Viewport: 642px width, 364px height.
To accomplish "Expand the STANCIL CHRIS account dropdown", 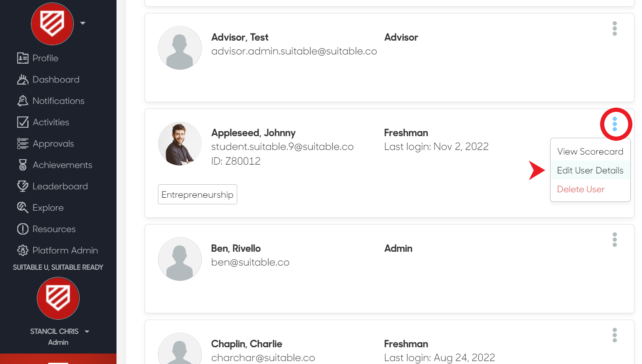I will (87, 331).
